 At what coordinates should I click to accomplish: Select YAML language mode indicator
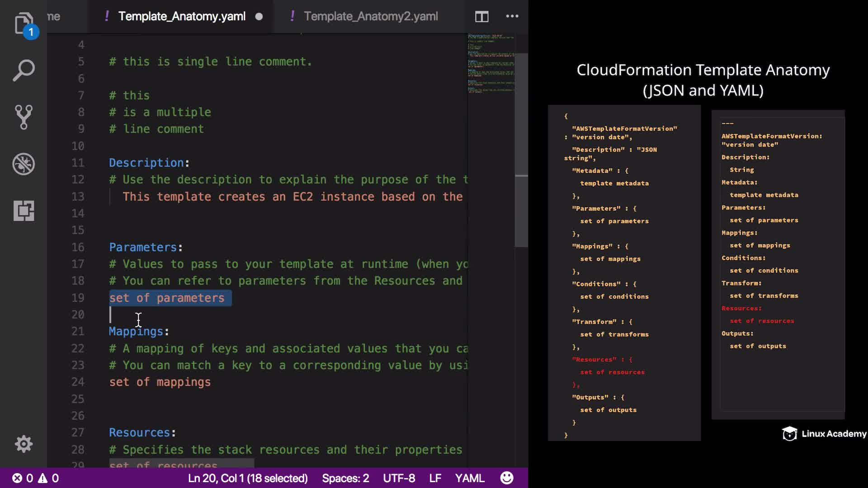point(470,478)
